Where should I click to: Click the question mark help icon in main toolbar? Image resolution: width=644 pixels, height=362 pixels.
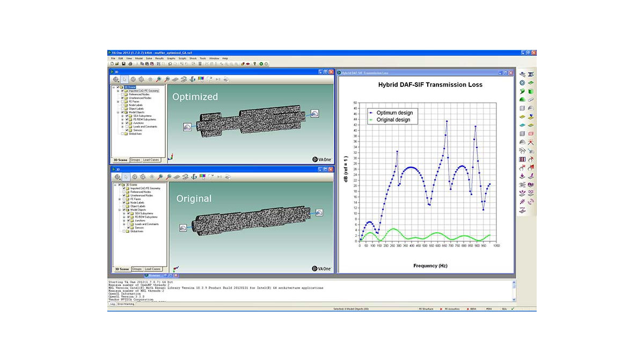pyautogui.click(x=254, y=64)
